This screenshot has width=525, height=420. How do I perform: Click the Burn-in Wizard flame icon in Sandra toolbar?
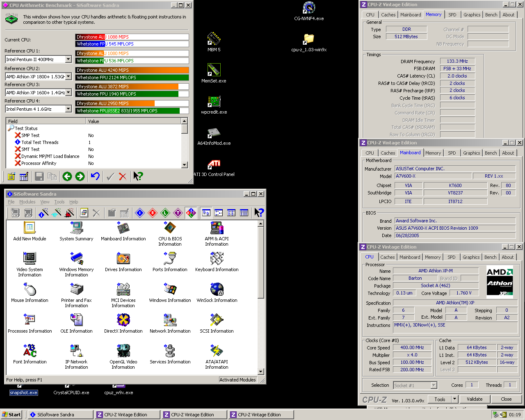pos(70,212)
